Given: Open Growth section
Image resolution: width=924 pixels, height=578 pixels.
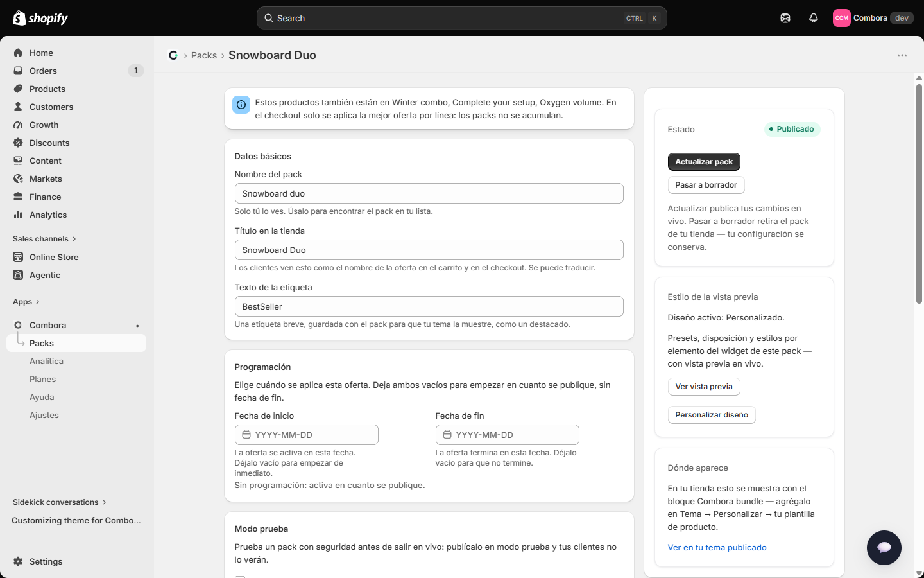Looking at the screenshot, I should (77, 125).
